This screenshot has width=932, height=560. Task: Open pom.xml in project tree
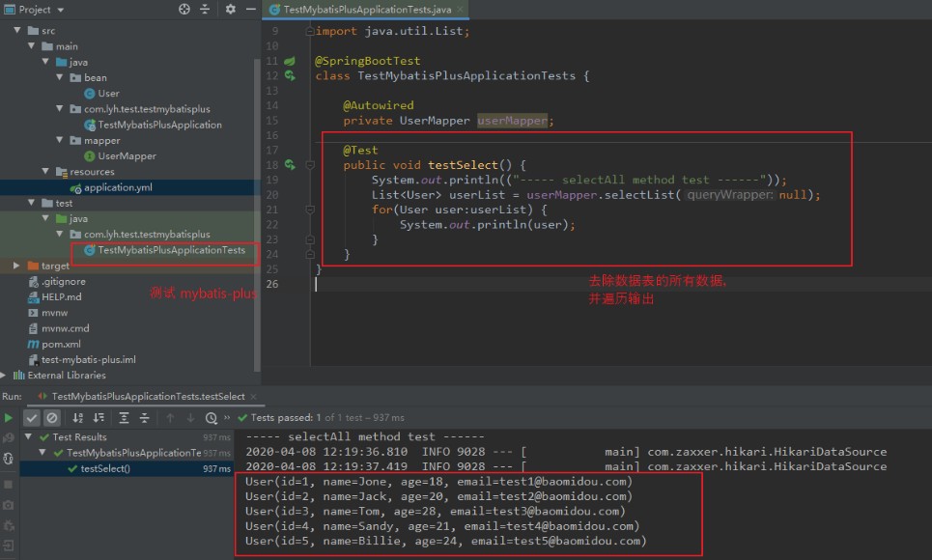tap(60, 344)
